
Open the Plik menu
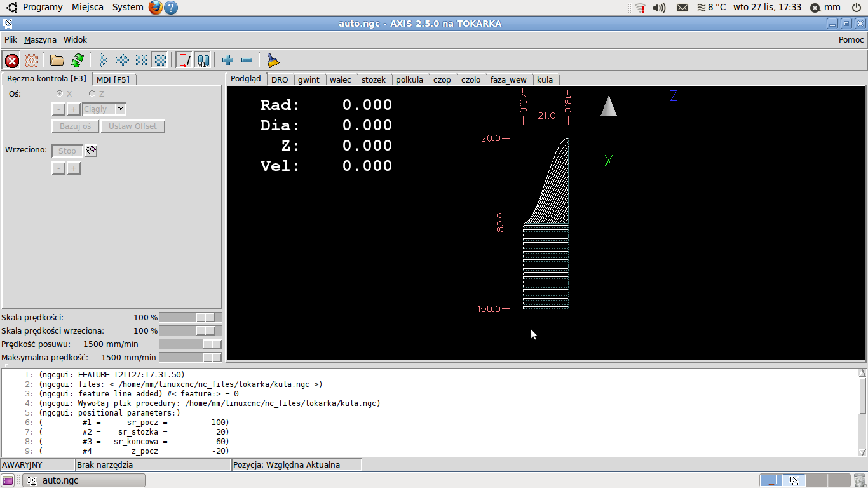coord(11,39)
